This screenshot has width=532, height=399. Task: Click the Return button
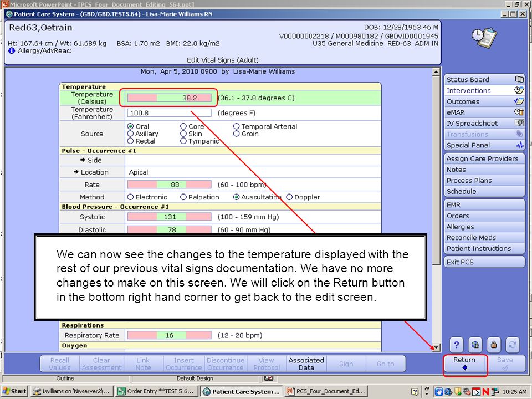(464, 364)
